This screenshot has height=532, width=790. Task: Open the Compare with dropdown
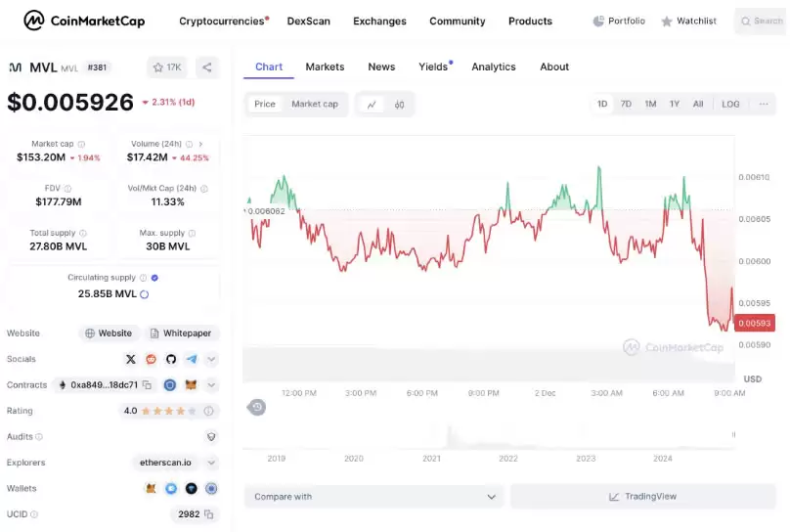pyautogui.click(x=373, y=497)
